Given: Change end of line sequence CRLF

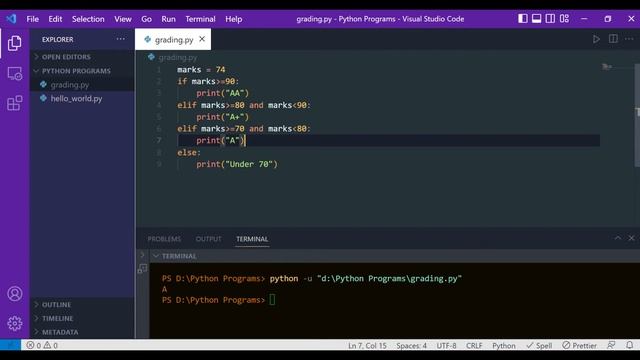Looking at the screenshot, I should (x=474, y=345).
